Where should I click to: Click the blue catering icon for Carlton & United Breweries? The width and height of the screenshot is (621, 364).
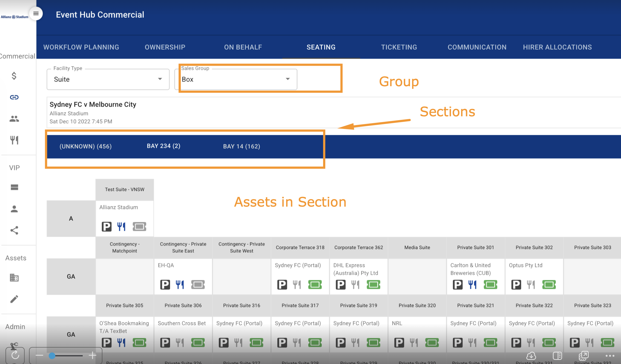(472, 285)
